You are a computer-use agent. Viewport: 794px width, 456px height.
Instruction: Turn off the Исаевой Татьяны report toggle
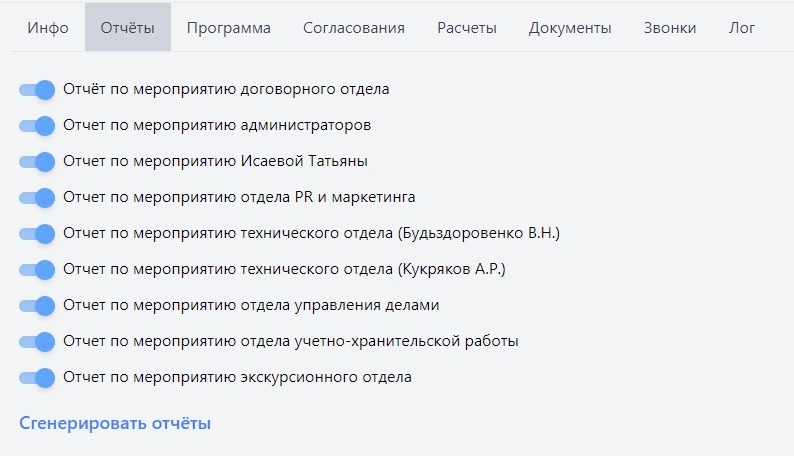pos(37,162)
